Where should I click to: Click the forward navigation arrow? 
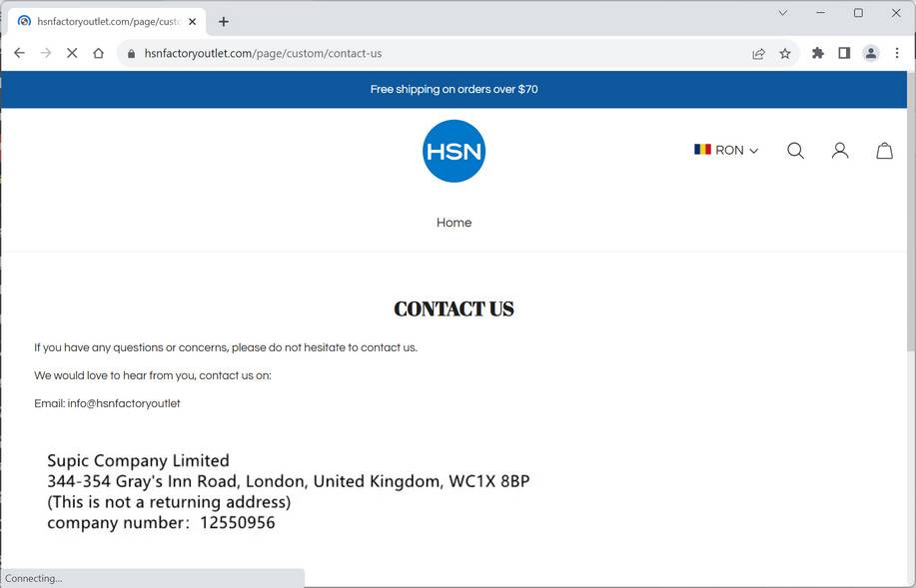[46, 53]
